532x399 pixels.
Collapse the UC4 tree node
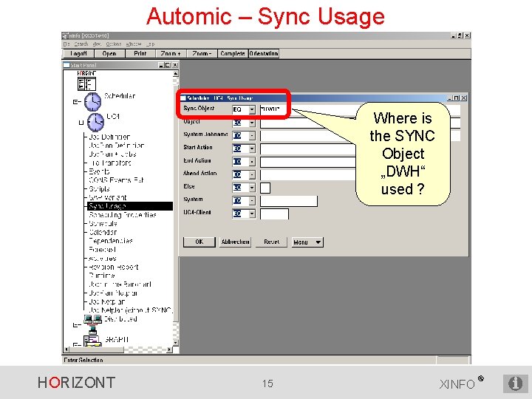tap(81, 123)
